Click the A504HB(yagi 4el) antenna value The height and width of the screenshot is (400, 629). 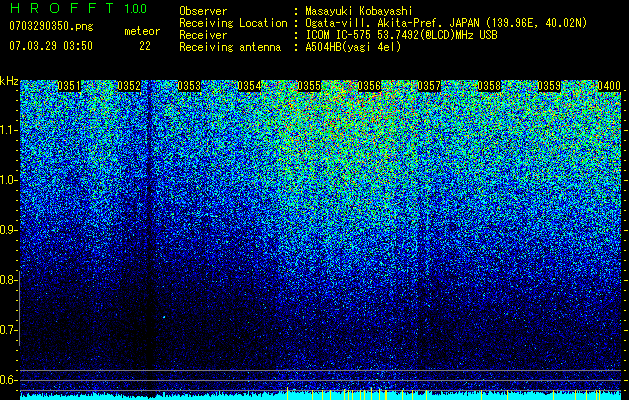pyautogui.click(x=353, y=47)
